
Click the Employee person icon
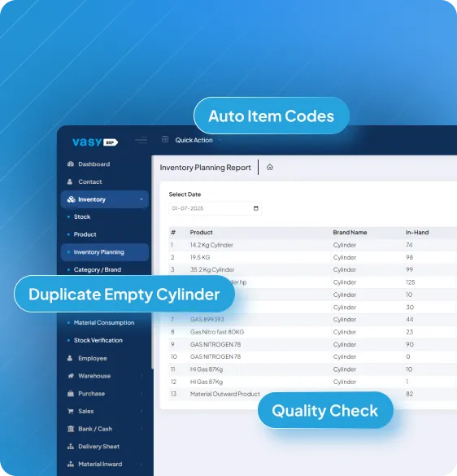pyautogui.click(x=70, y=358)
